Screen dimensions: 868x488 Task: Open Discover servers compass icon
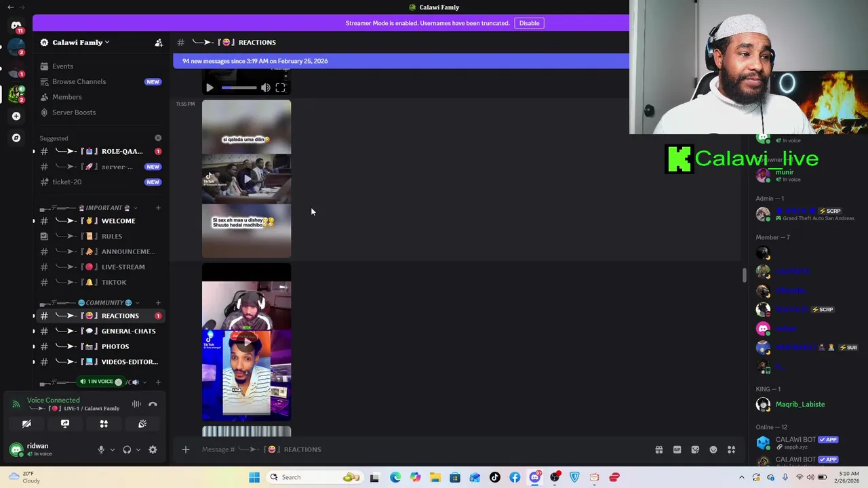coord(16,138)
